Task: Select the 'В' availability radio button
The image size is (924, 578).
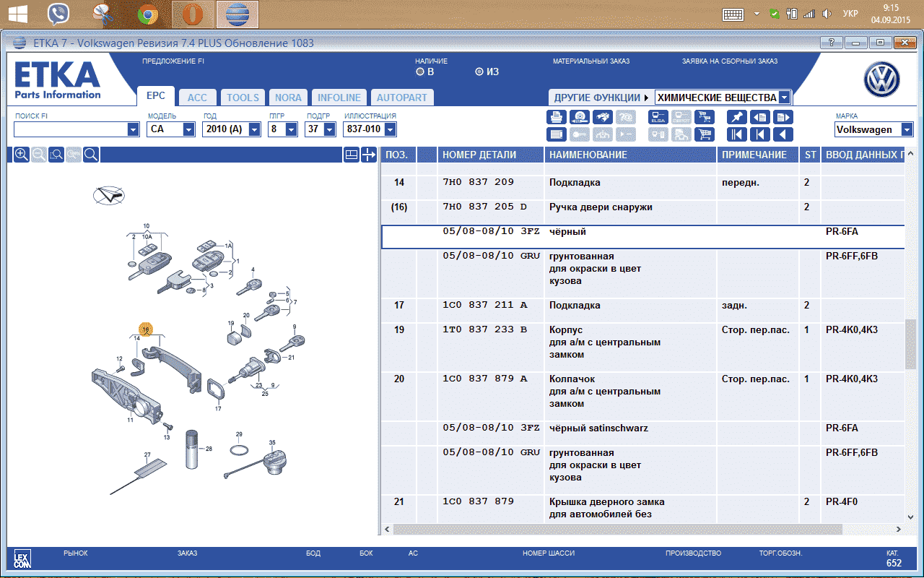Action: [420, 72]
